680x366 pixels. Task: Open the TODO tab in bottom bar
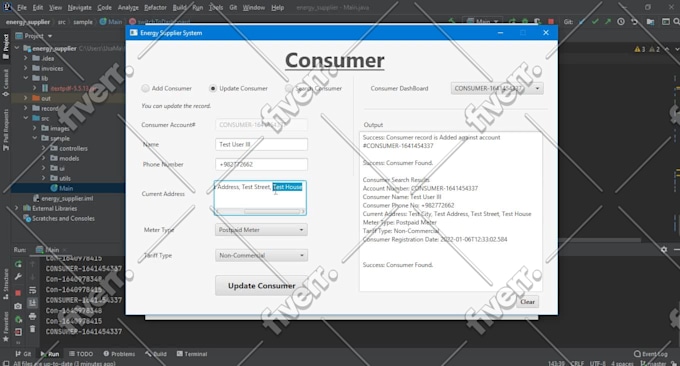click(x=81, y=354)
